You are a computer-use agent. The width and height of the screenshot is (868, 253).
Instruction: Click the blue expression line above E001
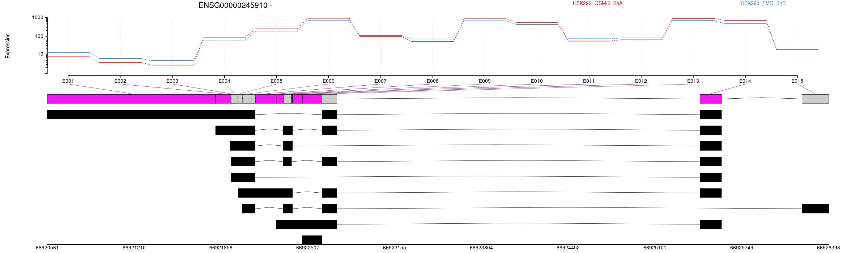tap(68, 52)
